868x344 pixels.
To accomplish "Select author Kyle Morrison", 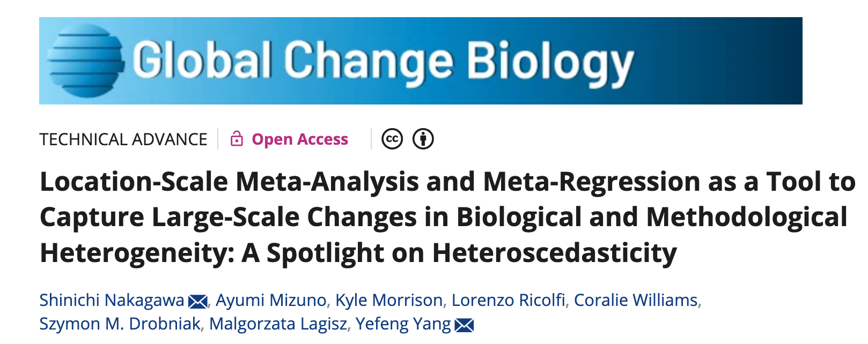I will tap(389, 300).
